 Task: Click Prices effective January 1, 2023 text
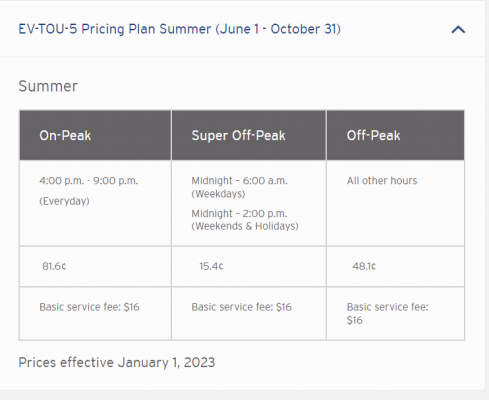[x=117, y=363]
